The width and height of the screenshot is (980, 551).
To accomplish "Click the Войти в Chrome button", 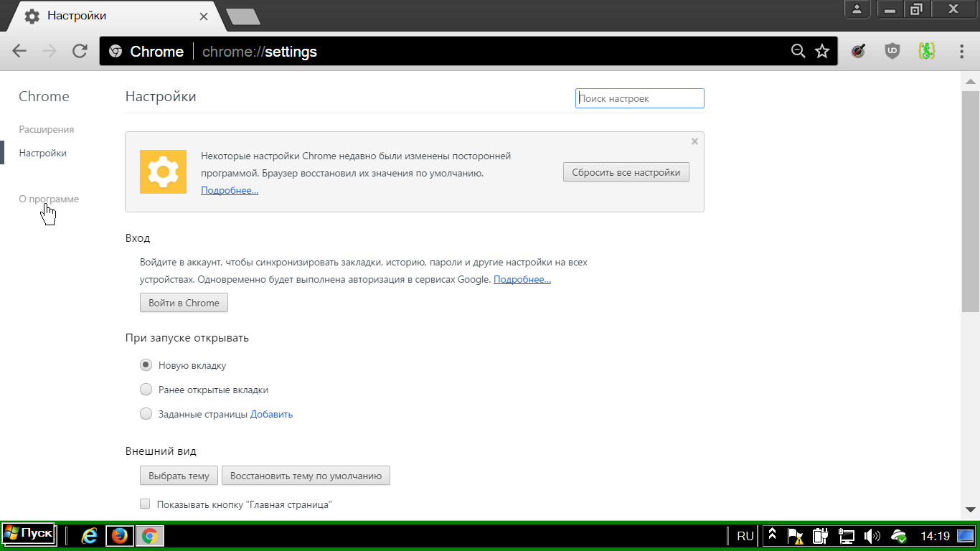I will [184, 303].
